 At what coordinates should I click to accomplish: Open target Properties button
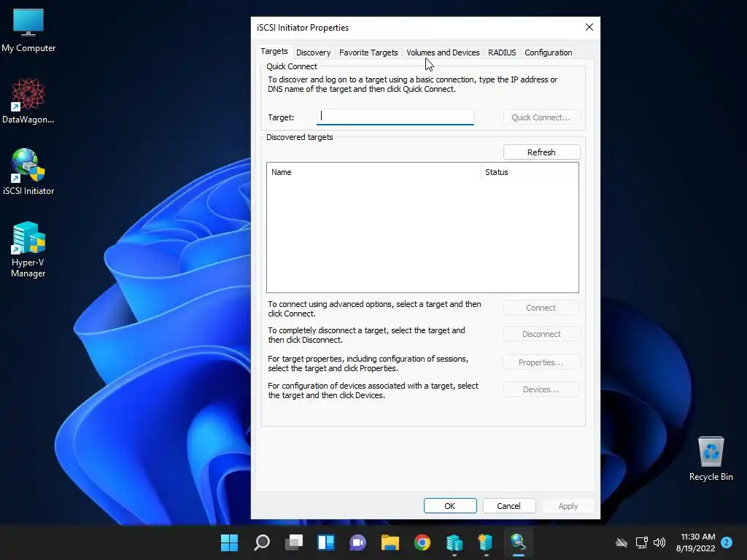(541, 362)
